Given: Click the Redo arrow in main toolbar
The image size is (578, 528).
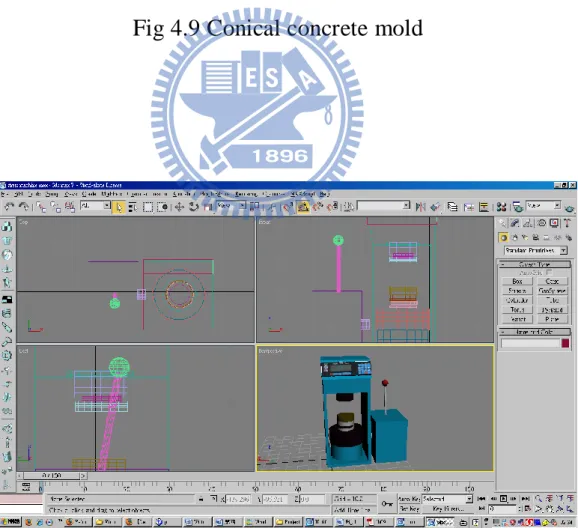Looking at the screenshot, I should coord(24,207).
